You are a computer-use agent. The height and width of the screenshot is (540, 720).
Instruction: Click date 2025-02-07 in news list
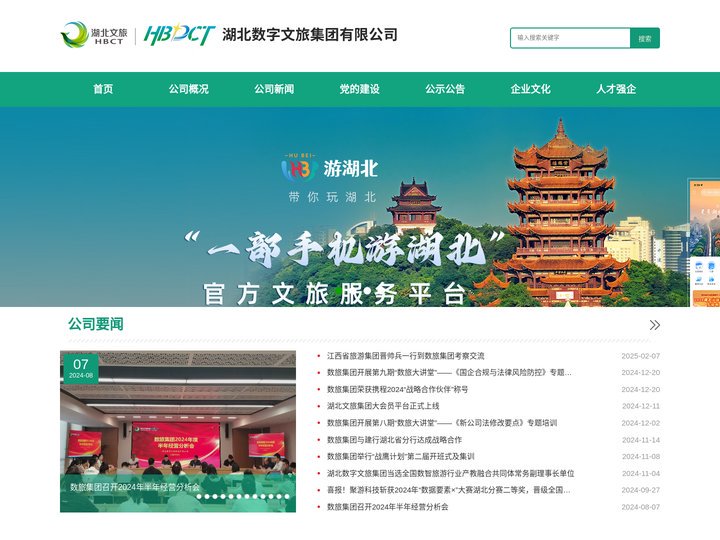pos(641,356)
